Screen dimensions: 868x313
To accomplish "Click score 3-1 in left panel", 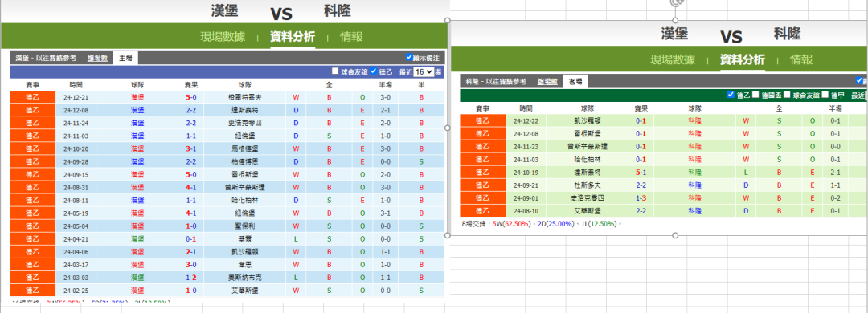I will pos(191,148).
